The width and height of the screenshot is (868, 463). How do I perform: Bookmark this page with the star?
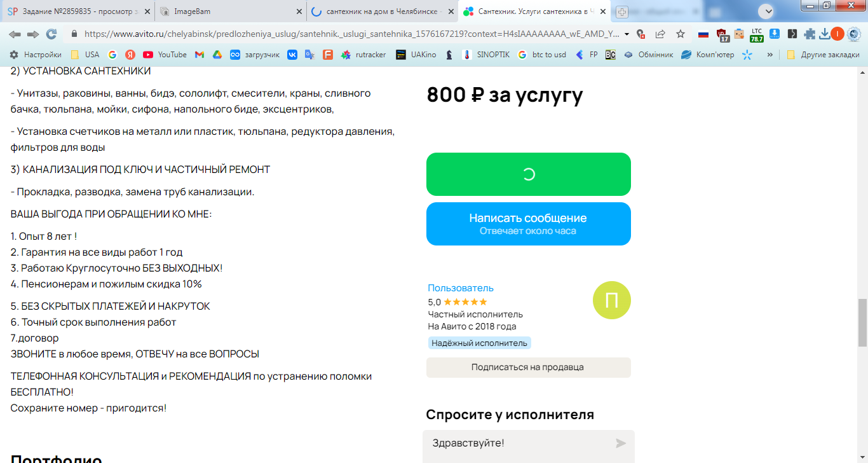[x=681, y=34]
